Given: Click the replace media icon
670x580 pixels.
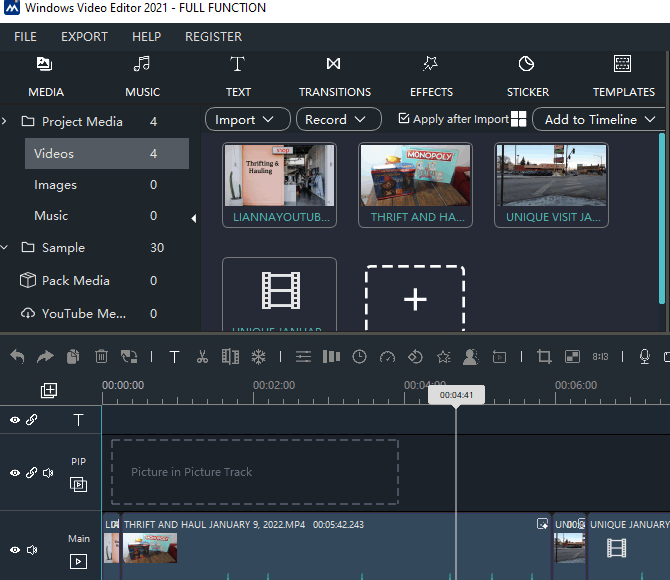Looking at the screenshot, I should (129, 356).
